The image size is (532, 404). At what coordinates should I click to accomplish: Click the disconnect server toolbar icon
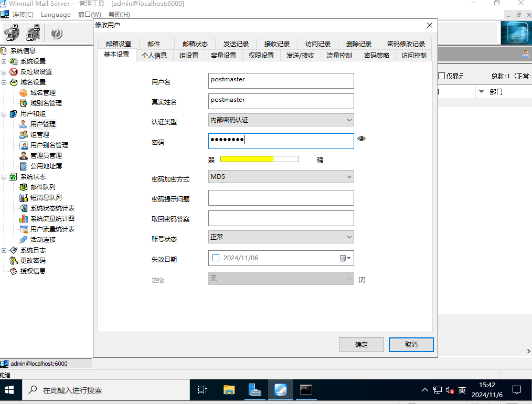tap(33, 33)
